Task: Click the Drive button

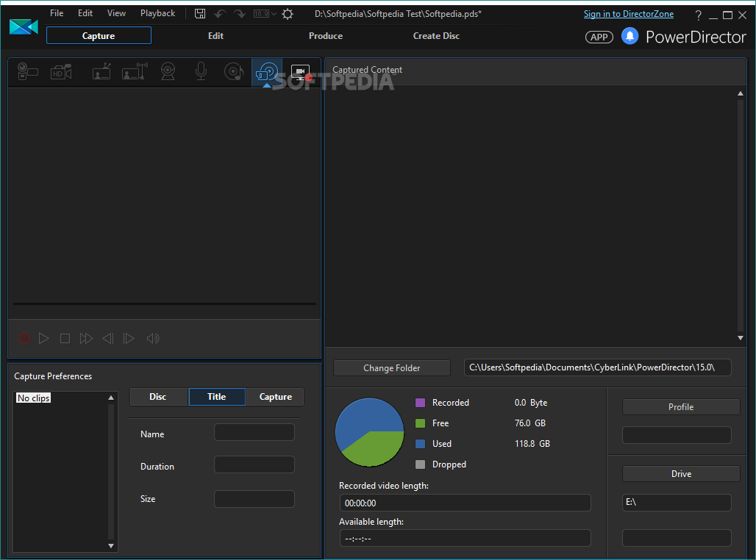Action: [x=681, y=474]
